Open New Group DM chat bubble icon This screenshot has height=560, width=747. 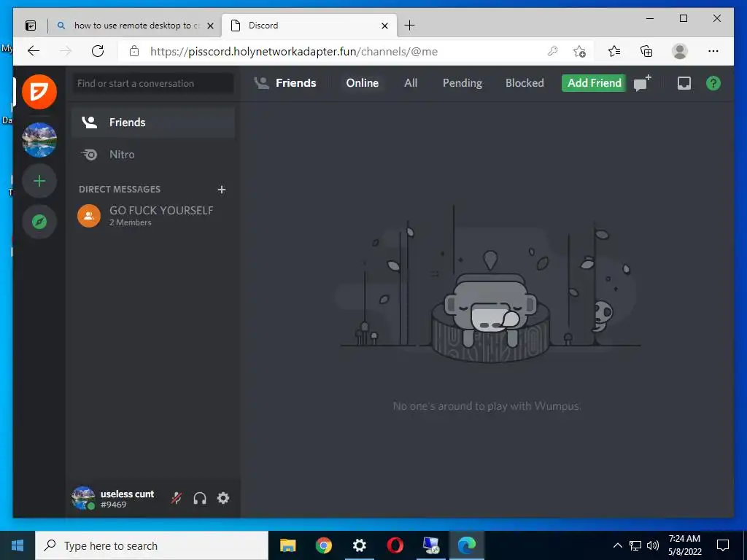[x=642, y=83]
